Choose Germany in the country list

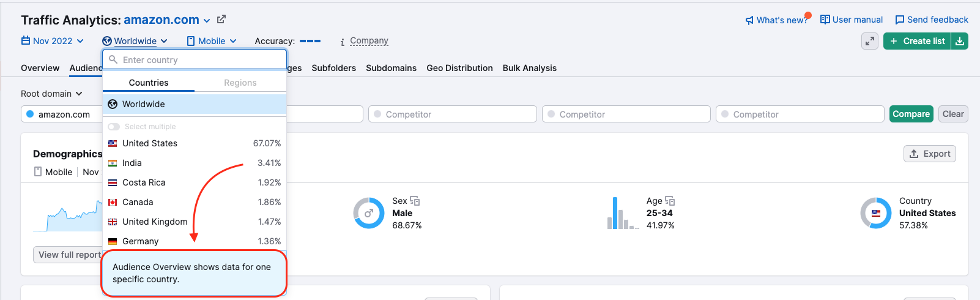(195, 241)
